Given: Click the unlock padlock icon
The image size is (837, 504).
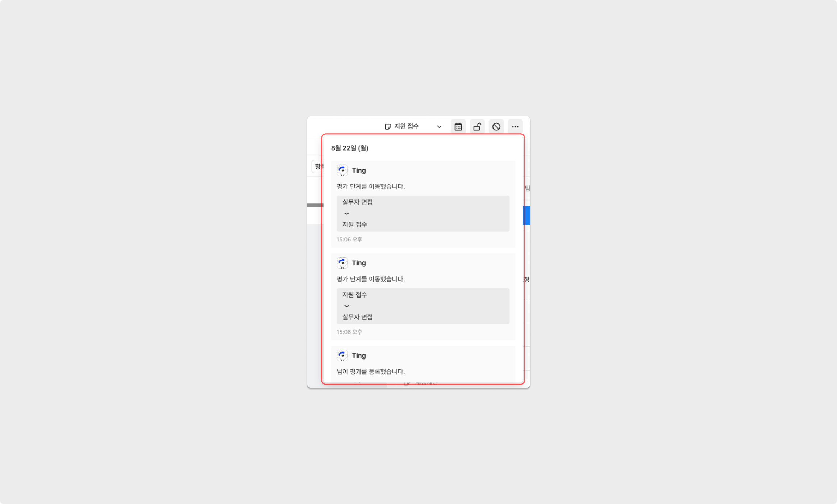Looking at the screenshot, I should [x=477, y=127].
